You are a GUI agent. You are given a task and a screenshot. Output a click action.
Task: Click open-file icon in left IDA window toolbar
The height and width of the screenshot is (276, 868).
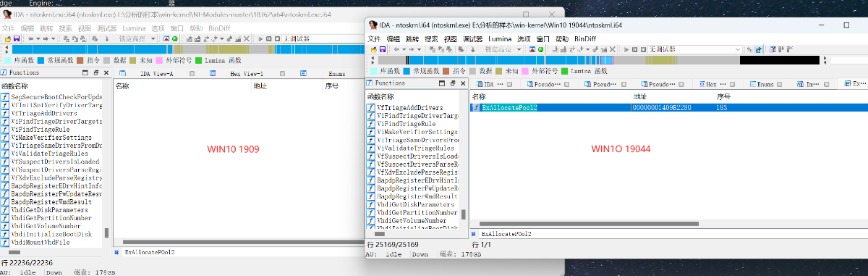pyautogui.click(x=8, y=38)
